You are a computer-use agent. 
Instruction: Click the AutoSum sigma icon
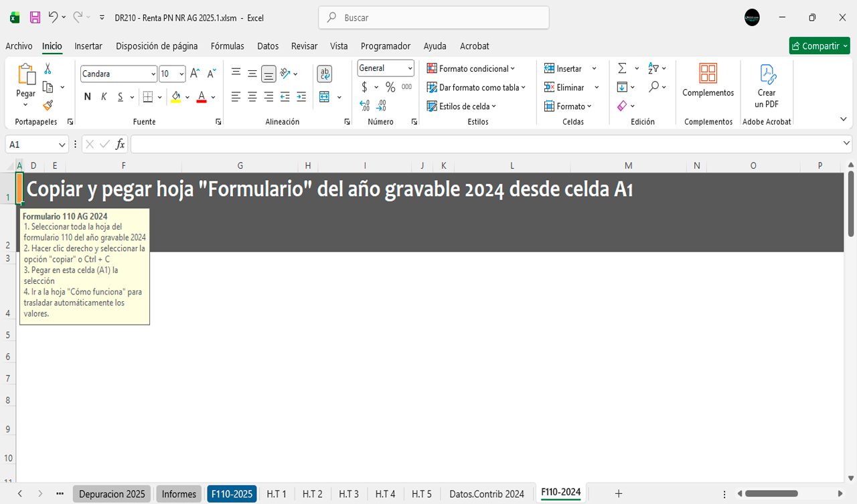(622, 68)
